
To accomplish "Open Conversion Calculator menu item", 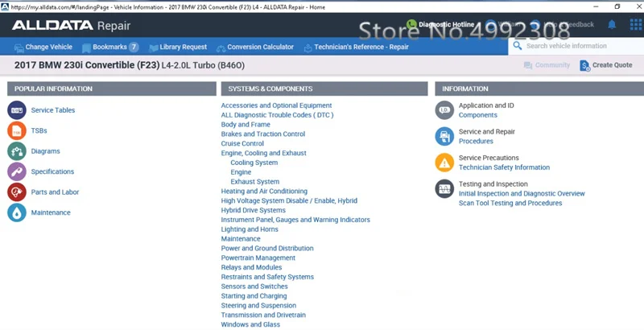I will point(255,47).
